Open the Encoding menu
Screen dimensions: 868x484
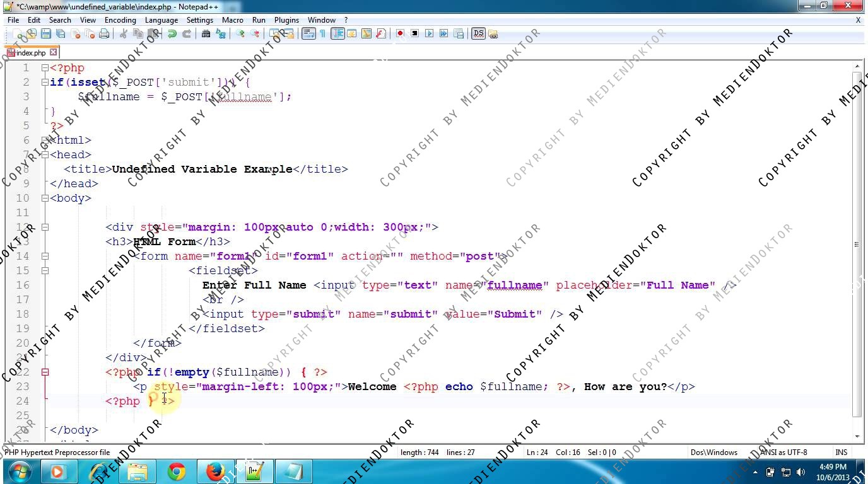(x=120, y=20)
